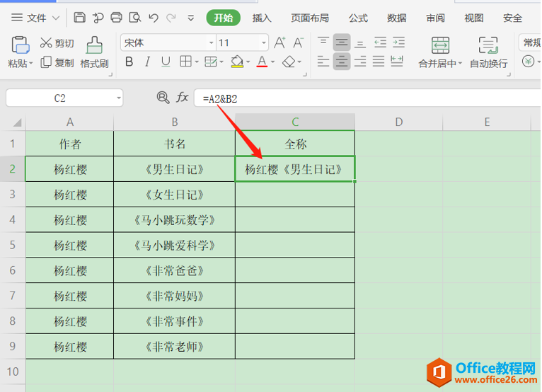
Task: Switch to the Data (数据) tab
Action: (396, 18)
